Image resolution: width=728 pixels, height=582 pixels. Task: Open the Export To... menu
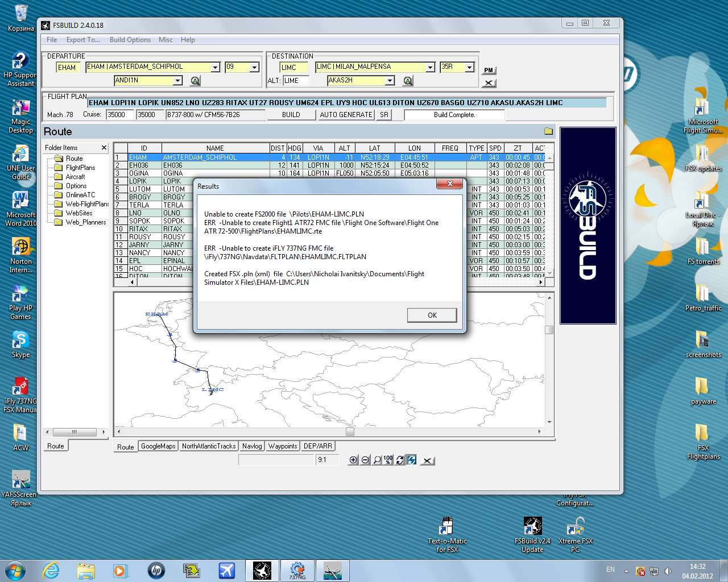tap(83, 40)
